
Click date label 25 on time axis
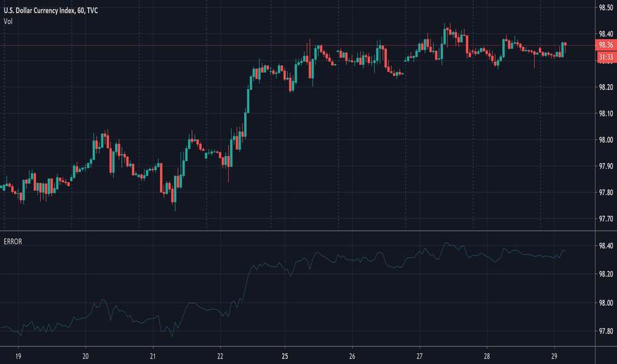[285, 357]
